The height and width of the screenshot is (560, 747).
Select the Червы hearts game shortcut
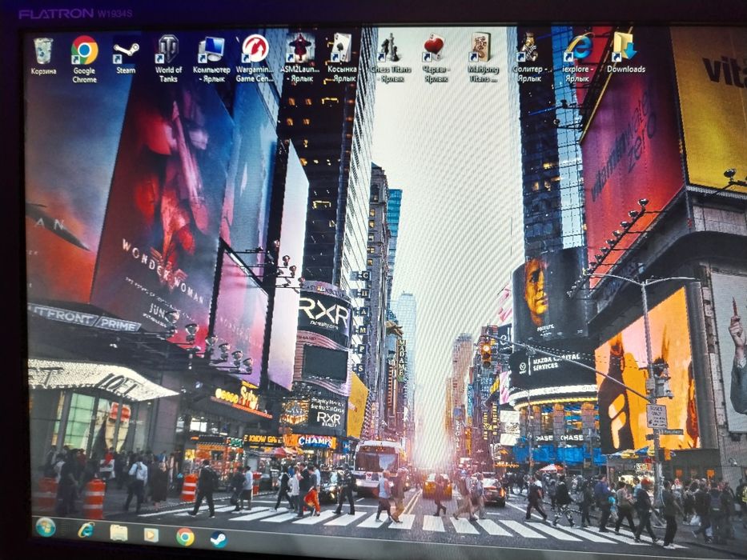pyautogui.click(x=435, y=58)
